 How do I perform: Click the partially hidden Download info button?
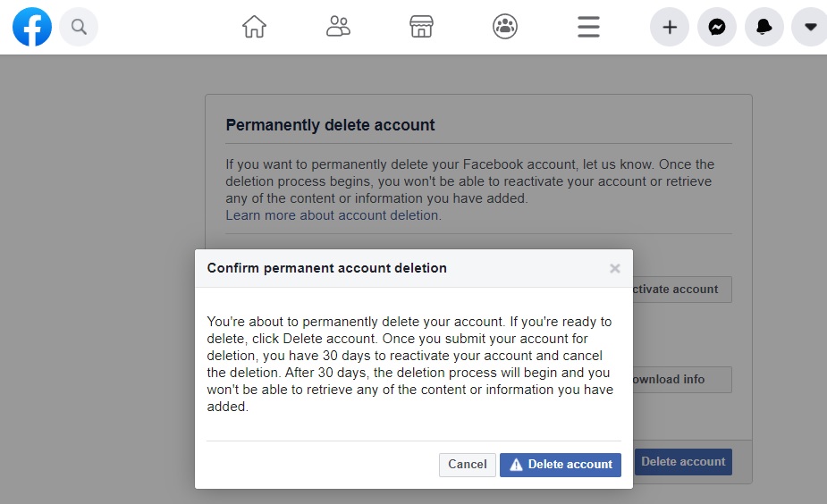pos(682,380)
